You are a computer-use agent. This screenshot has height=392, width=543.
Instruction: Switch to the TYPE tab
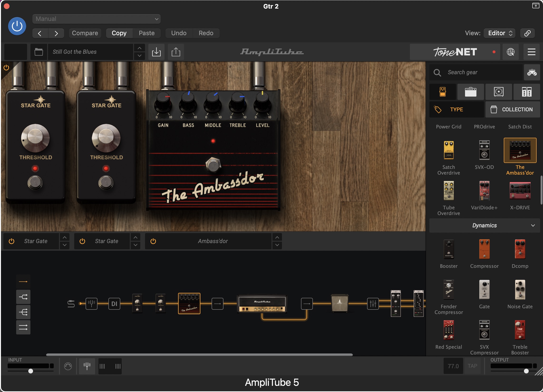pos(456,109)
